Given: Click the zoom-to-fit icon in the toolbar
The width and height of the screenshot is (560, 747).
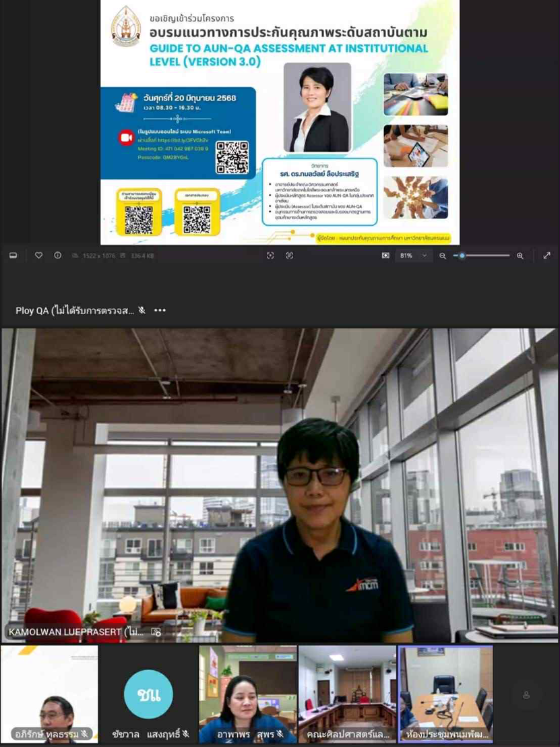Looking at the screenshot, I should point(270,256).
